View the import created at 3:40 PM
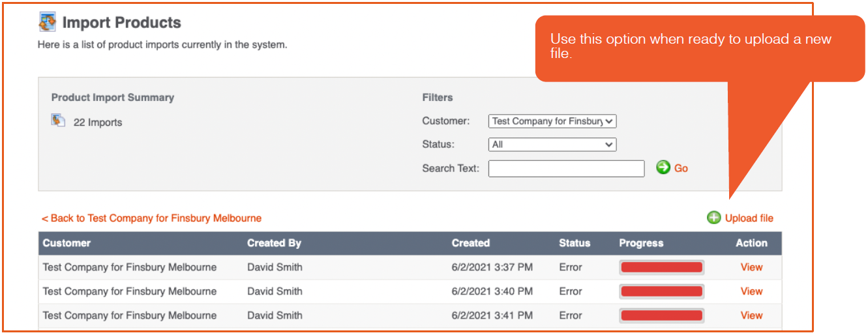Image resolution: width=868 pixels, height=333 pixels. [x=751, y=291]
